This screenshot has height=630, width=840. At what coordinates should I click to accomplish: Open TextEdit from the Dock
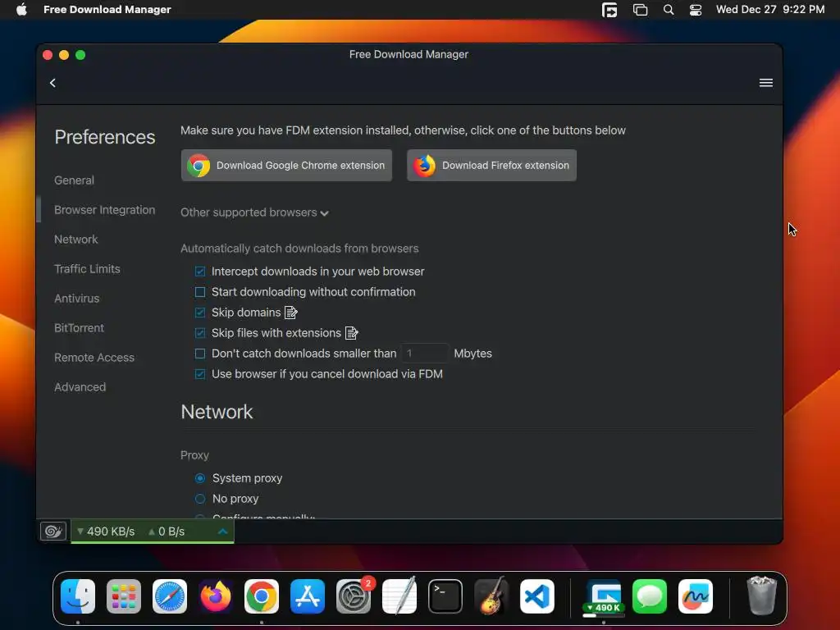coord(399,596)
